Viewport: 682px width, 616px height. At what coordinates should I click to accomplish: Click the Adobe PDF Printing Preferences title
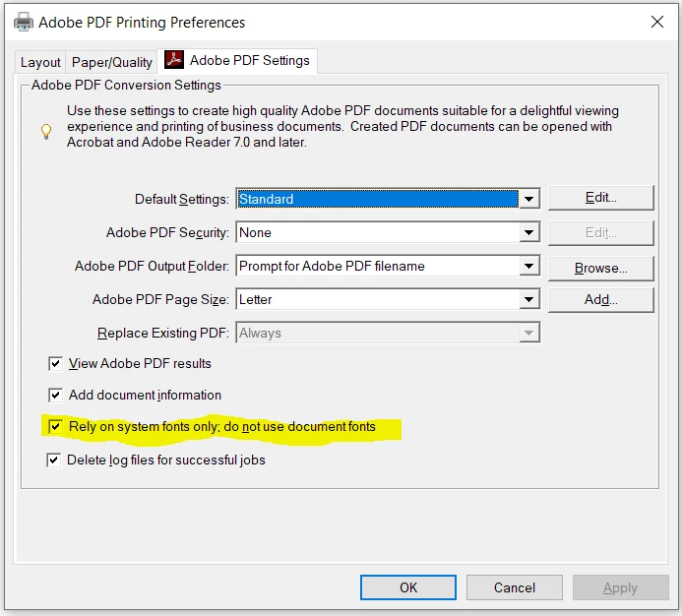pyautogui.click(x=142, y=23)
